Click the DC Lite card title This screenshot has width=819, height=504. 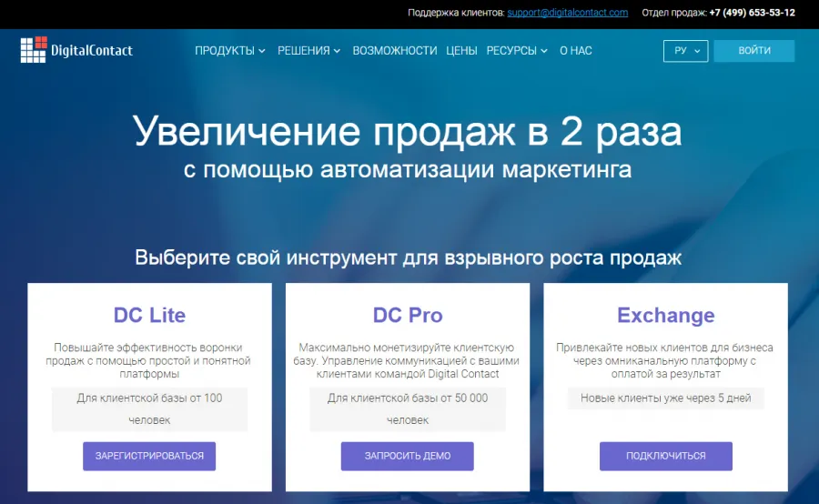coord(149,315)
